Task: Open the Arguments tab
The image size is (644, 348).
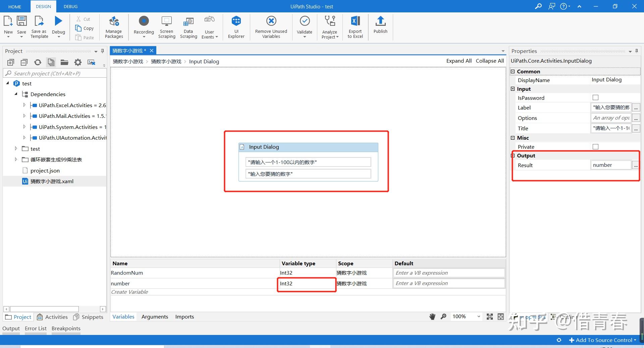Action: [155, 317]
